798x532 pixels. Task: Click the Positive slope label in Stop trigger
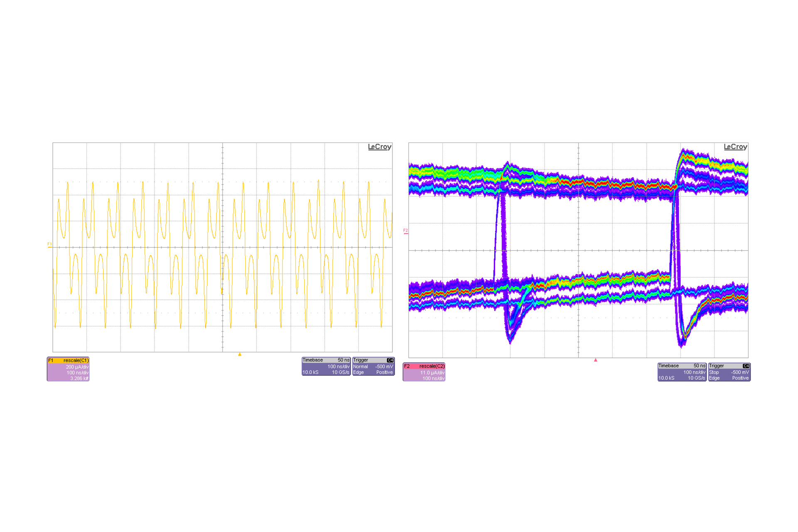pyautogui.click(x=740, y=378)
